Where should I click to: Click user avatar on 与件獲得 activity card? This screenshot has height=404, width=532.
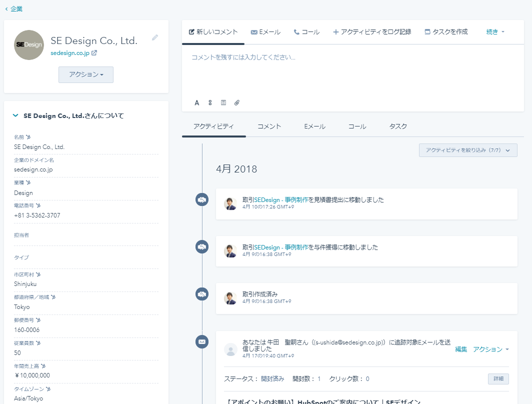point(230,251)
